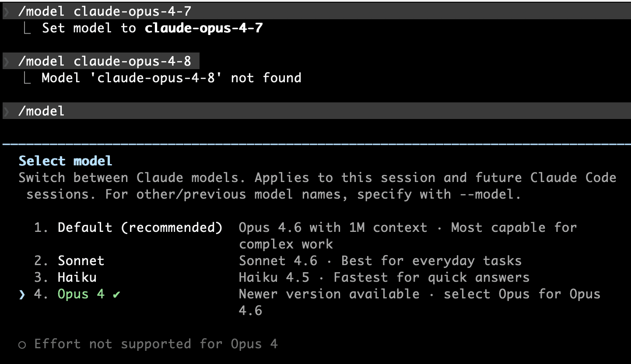Click the --model flag text

click(490, 194)
